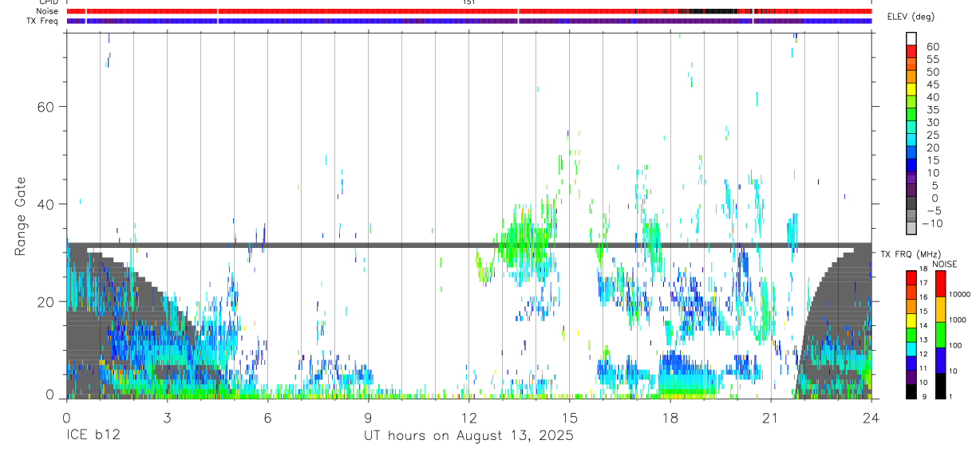980x452 pixels.
Task: Pick the red ELEV swatch between 55 and 60
Action: point(911,51)
